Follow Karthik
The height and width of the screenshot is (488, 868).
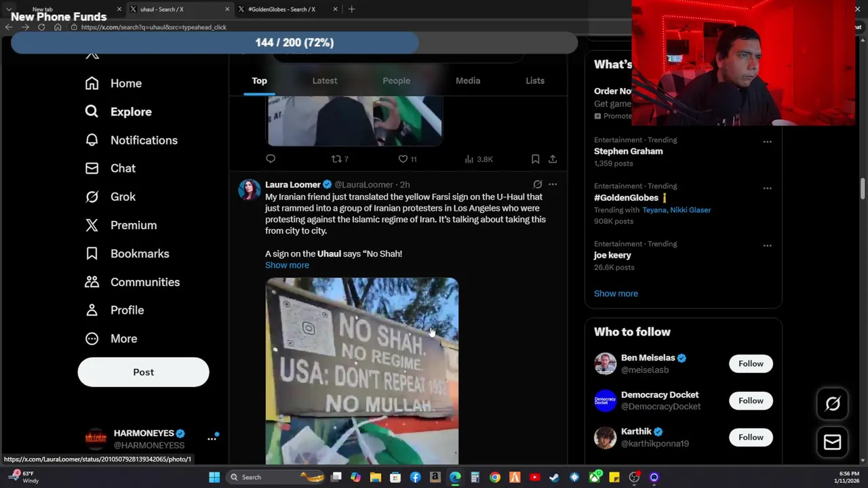[x=751, y=437]
